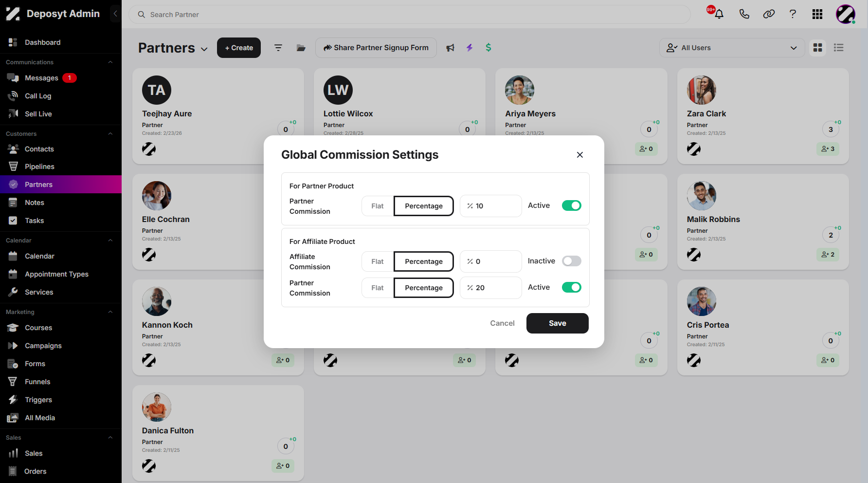Click the Save button
The height and width of the screenshot is (483, 868).
[558, 323]
